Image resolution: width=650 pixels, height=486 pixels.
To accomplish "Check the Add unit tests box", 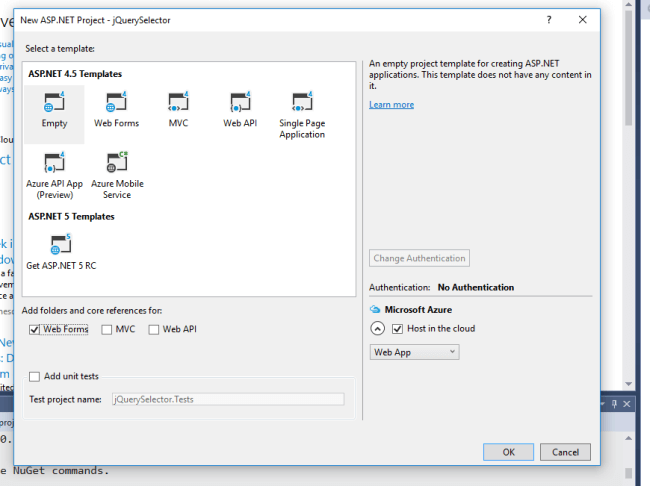I will coord(34,376).
